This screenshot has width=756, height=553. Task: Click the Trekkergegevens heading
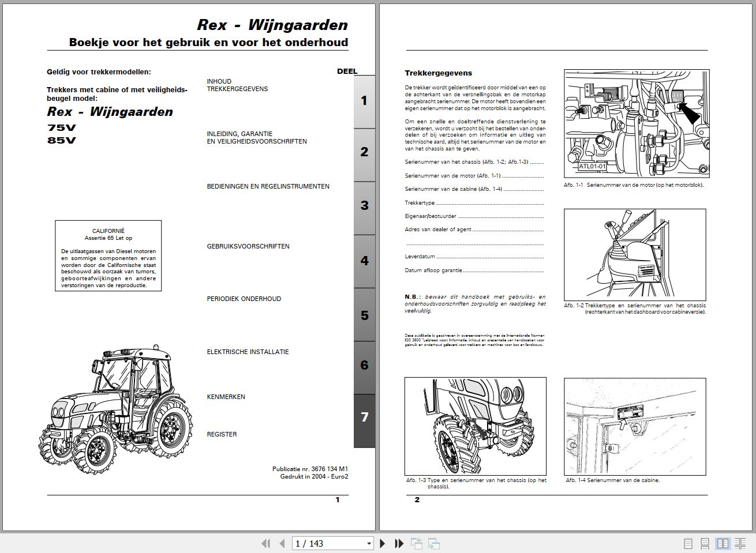coord(438,73)
